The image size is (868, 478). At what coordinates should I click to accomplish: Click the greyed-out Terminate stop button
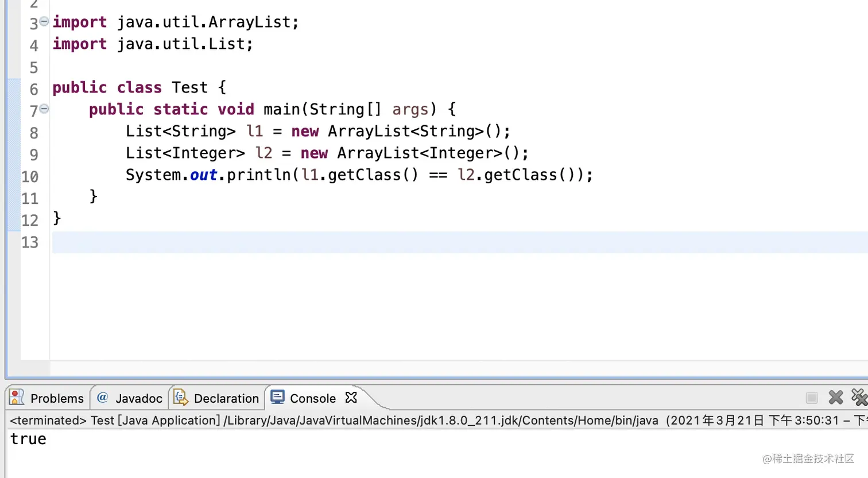(x=812, y=398)
